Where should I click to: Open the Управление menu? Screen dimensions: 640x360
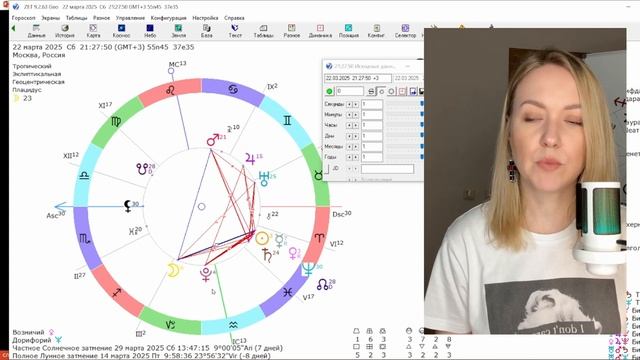click(x=130, y=18)
